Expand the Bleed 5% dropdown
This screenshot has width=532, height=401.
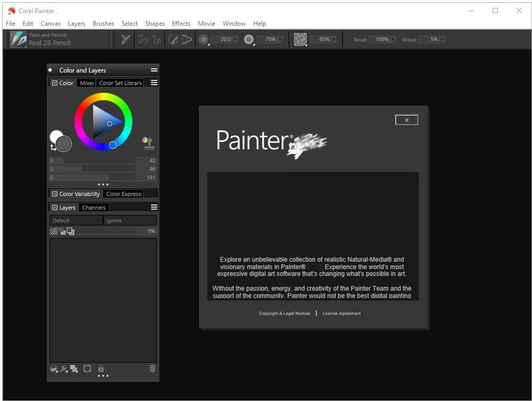coord(442,39)
